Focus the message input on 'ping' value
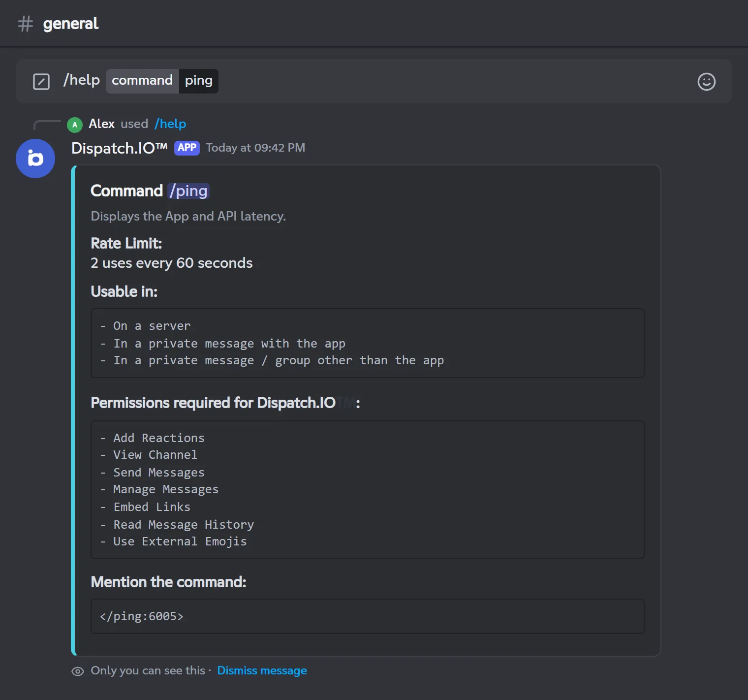748x700 pixels. [199, 81]
